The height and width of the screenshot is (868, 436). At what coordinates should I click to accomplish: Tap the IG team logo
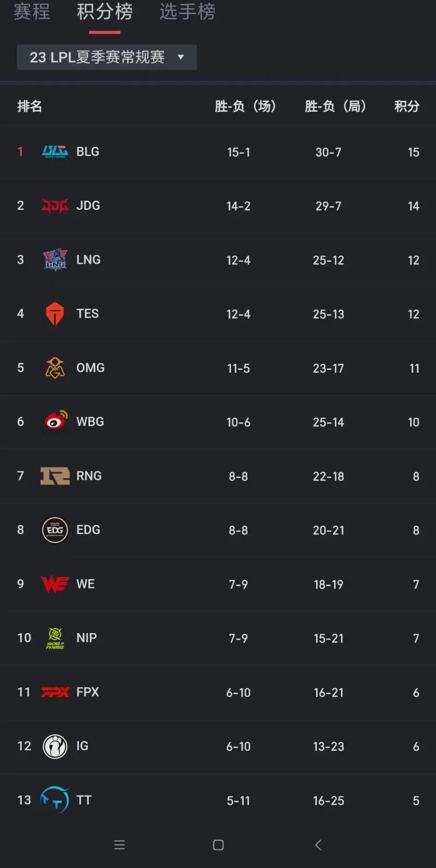point(55,746)
